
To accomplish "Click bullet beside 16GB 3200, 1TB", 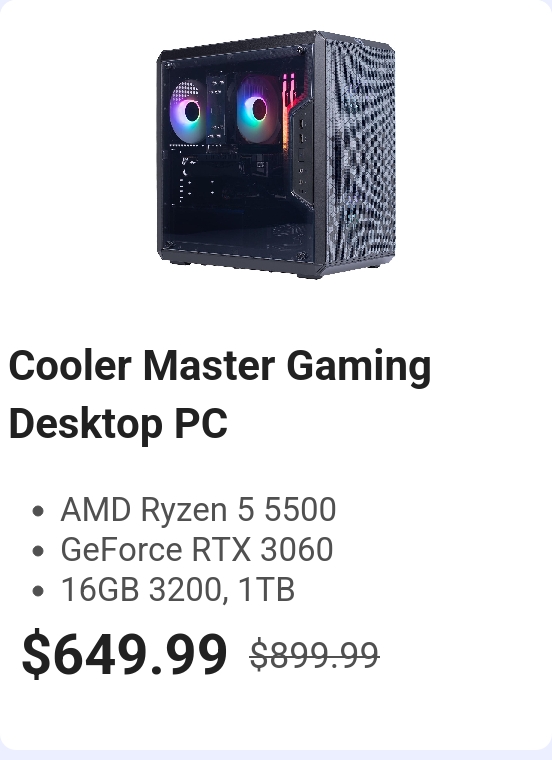I will pos(38,591).
